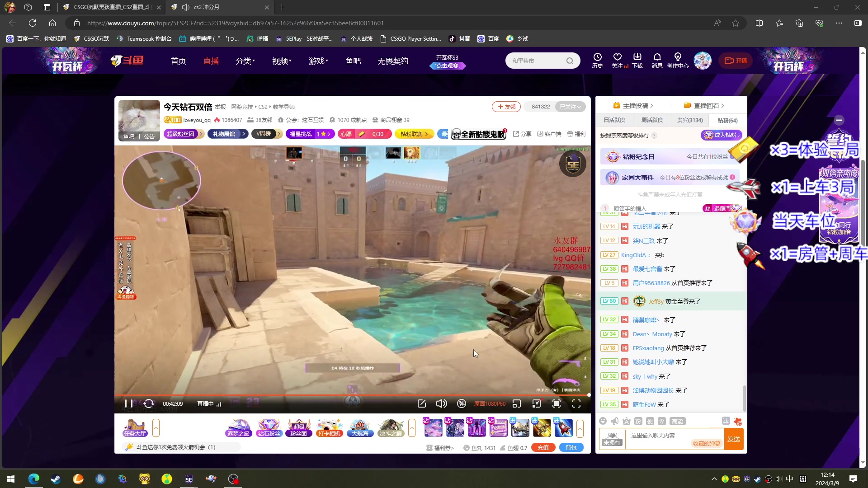Open the 钻粉(64) tab
This screenshot has height=488, width=868.
pyautogui.click(x=727, y=120)
